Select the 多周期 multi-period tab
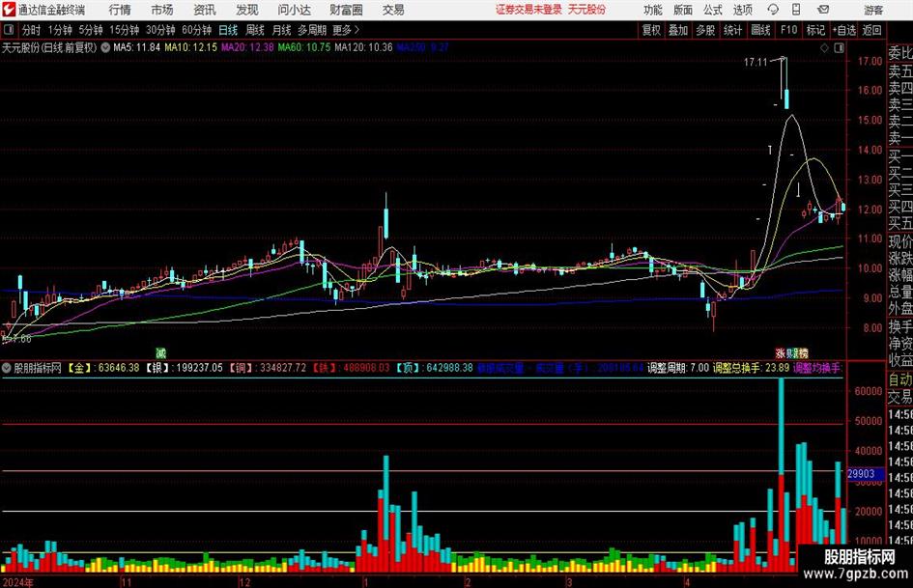The width and height of the screenshot is (913, 588). click(x=312, y=30)
